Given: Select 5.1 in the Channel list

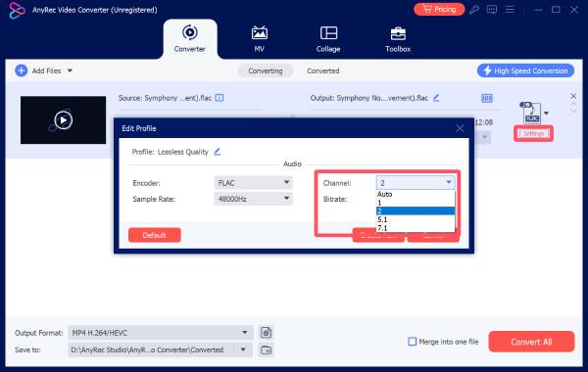Looking at the screenshot, I should click(x=416, y=219).
